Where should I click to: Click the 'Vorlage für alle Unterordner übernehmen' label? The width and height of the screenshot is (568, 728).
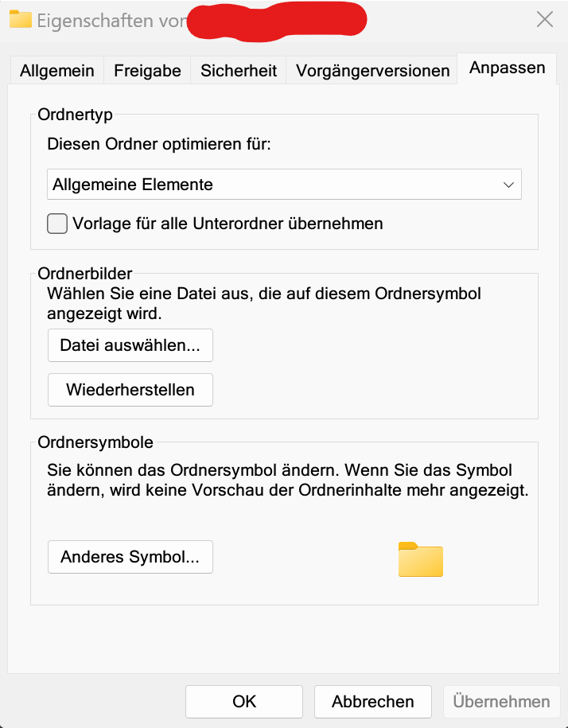pyautogui.click(x=228, y=224)
